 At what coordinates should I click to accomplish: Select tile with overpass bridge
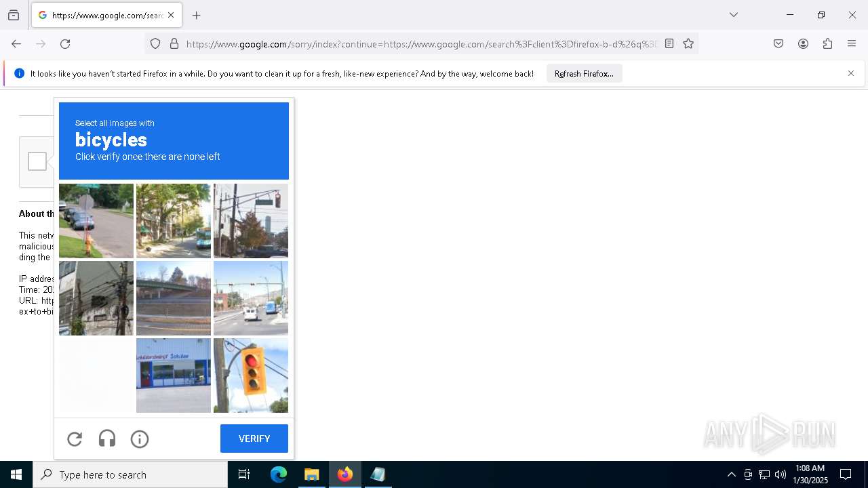pyautogui.click(x=174, y=298)
